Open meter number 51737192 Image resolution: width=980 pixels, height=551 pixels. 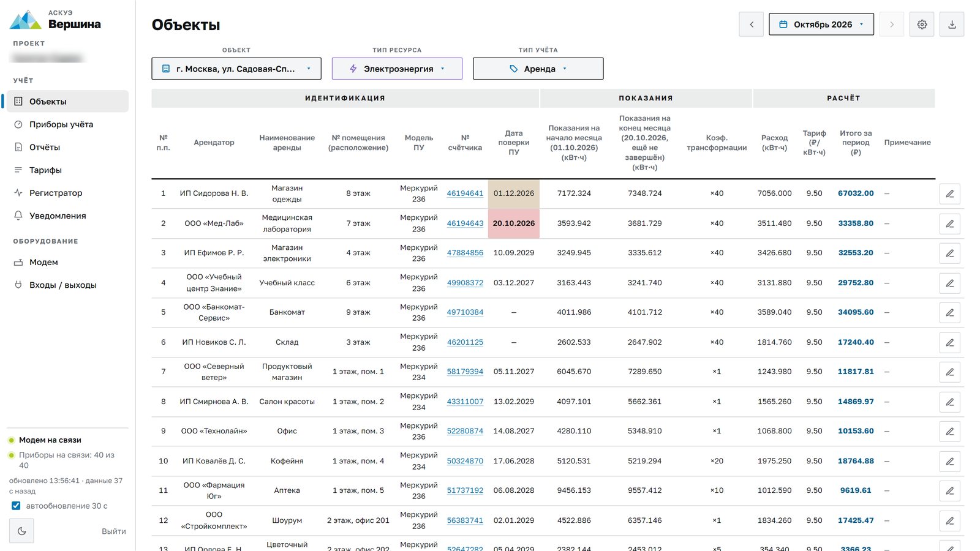point(465,490)
